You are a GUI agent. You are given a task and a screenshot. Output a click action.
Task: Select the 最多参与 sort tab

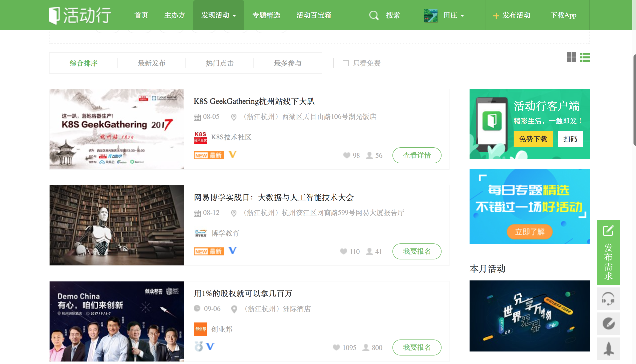pyautogui.click(x=288, y=63)
